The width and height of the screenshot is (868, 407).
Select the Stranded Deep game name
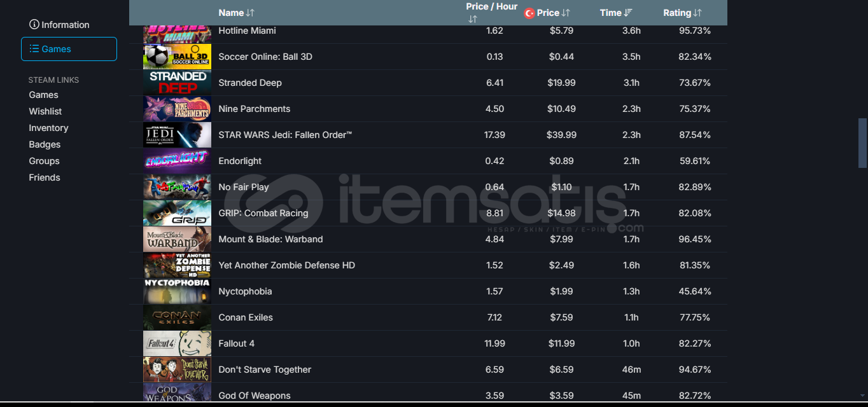coord(250,83)
